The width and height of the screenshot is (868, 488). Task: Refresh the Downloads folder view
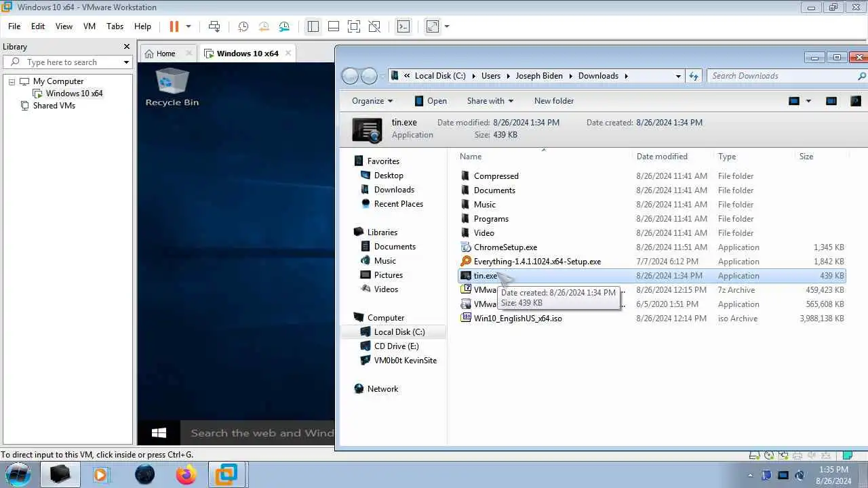click(x=693, y=76)
